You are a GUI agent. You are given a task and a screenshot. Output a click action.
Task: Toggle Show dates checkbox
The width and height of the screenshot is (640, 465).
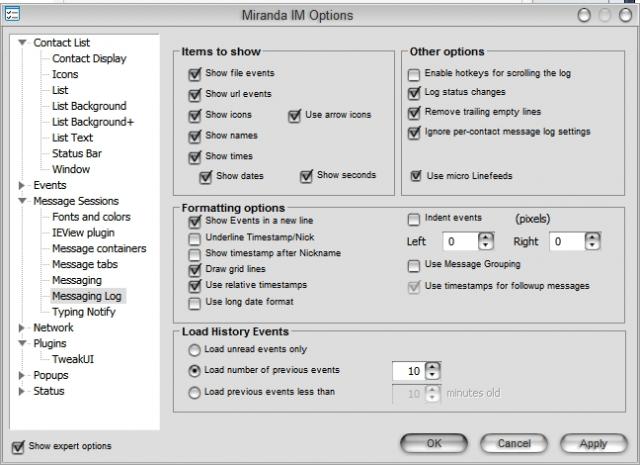[205, 177]
